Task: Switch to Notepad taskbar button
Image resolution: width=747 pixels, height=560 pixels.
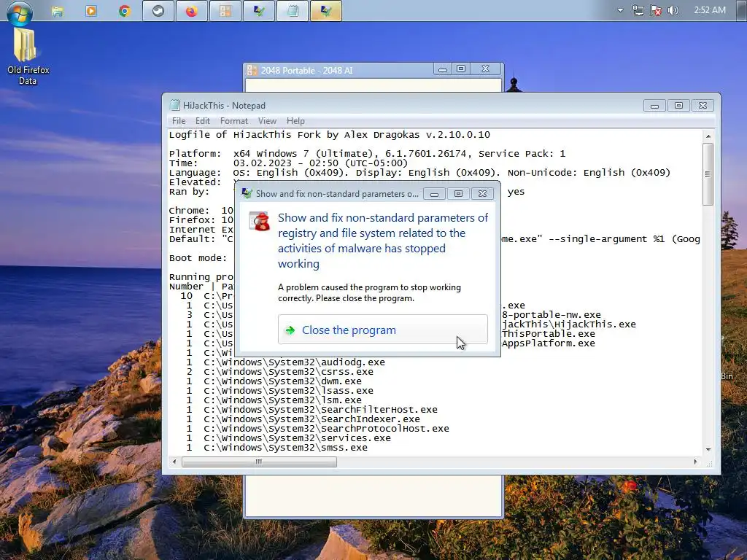Action: pos(293,11)
